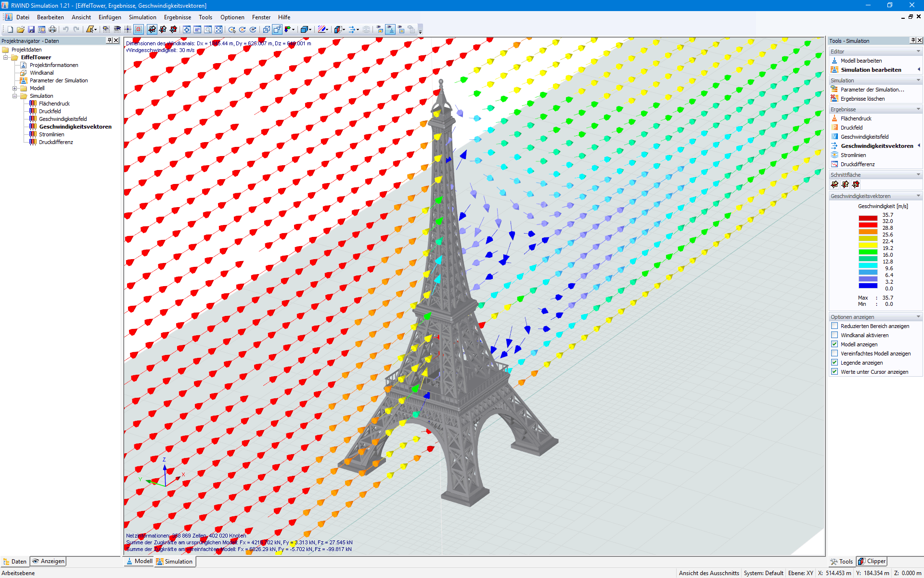Click the first red section-plane toolbar icon
Image resolution: width=924 pixels, height=578 pixels.
click(x=152, y=29)
